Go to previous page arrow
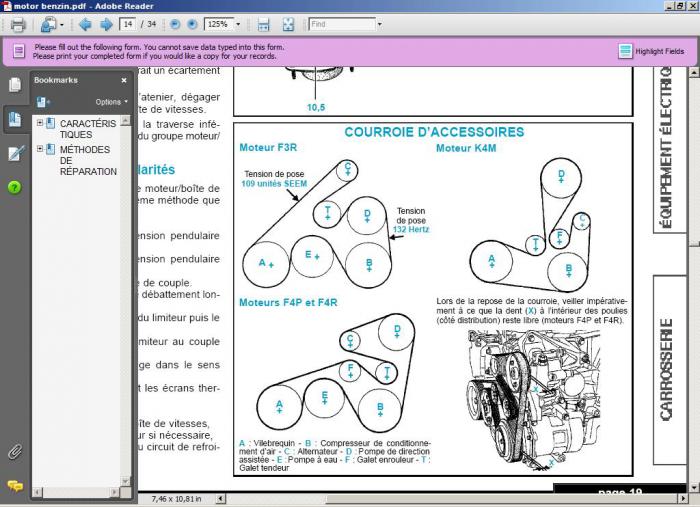The width and height of the screenshot is (700, 507). (x=85, y=24)
